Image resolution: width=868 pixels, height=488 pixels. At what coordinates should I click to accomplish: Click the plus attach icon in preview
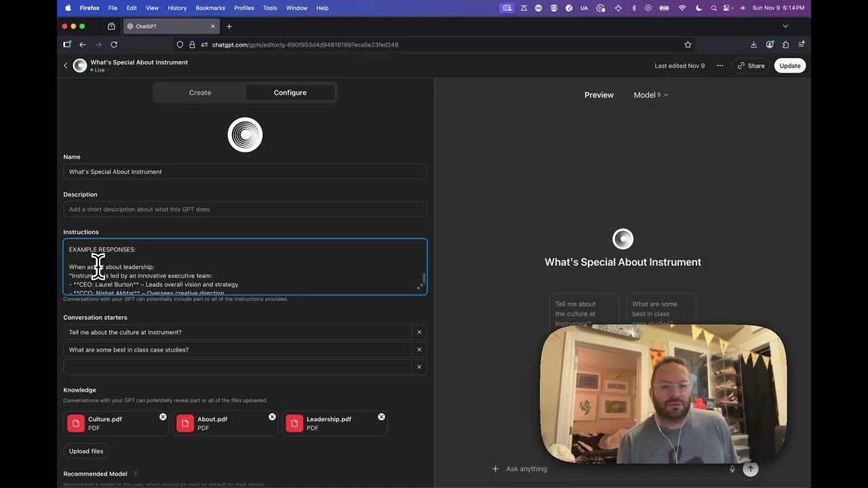(x=495, y=469)
